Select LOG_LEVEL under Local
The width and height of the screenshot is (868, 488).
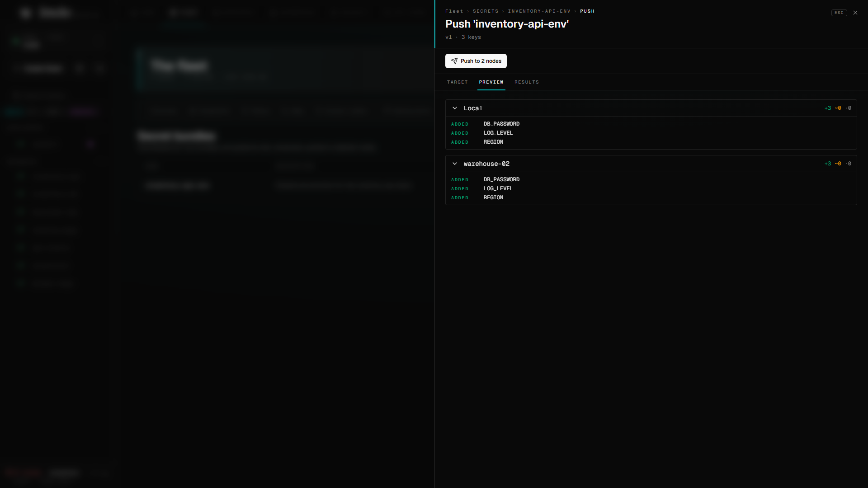click(x=498, y=133)
